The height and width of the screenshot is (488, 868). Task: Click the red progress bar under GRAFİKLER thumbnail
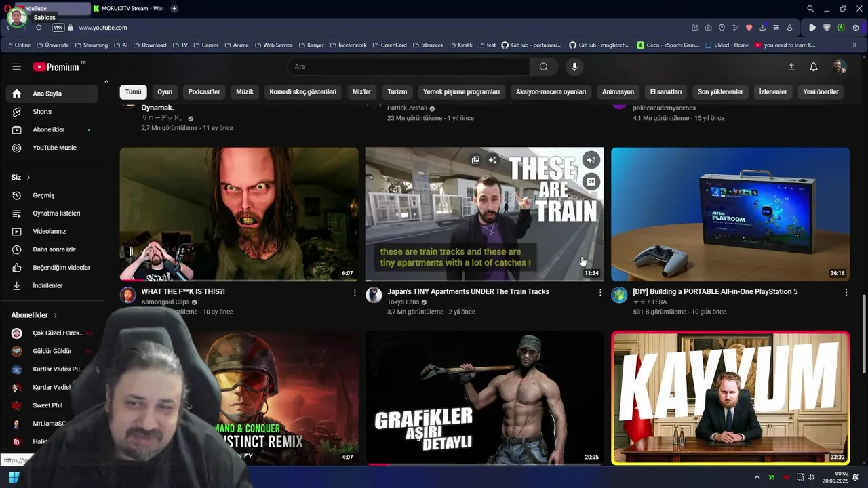tap(378, 464)
